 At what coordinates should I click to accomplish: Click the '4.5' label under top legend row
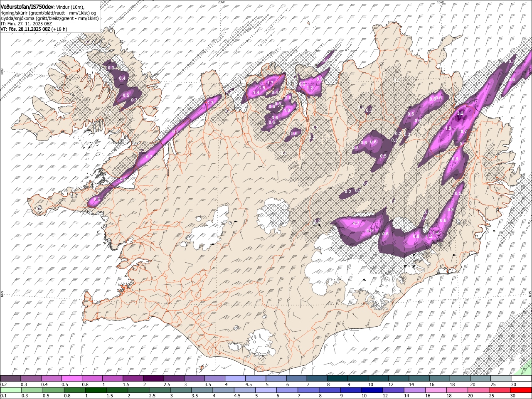click(x=249, y=384)
